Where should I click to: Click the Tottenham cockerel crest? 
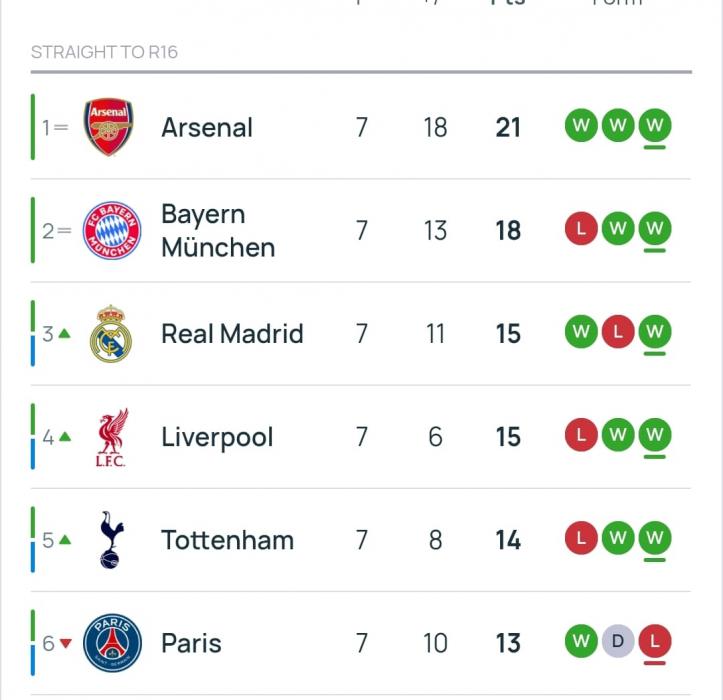110,540
